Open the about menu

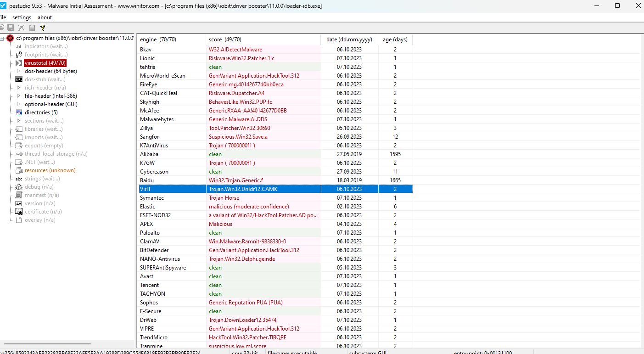click(45, 17)
